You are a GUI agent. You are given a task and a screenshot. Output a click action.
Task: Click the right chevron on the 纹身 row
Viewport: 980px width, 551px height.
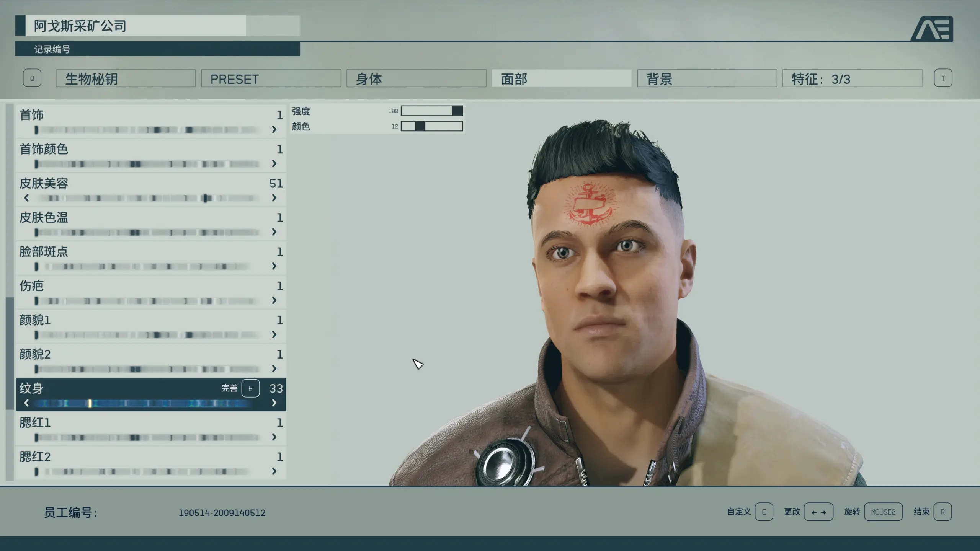pos(274,403)
